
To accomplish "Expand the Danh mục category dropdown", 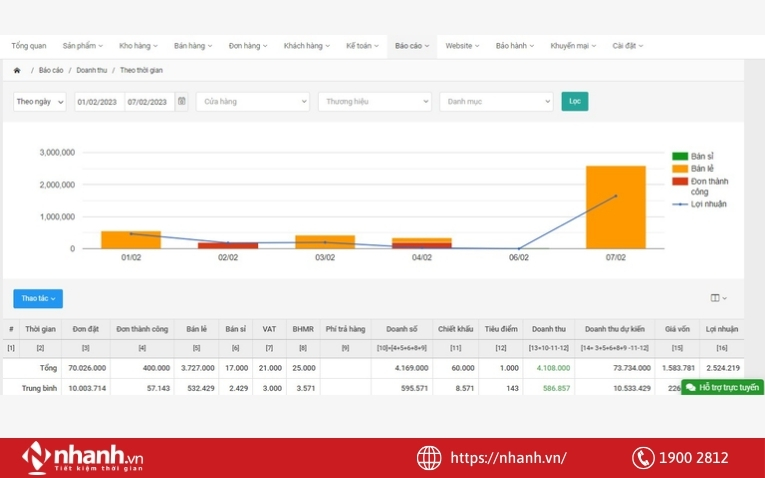I will click(x=496, y=102).
